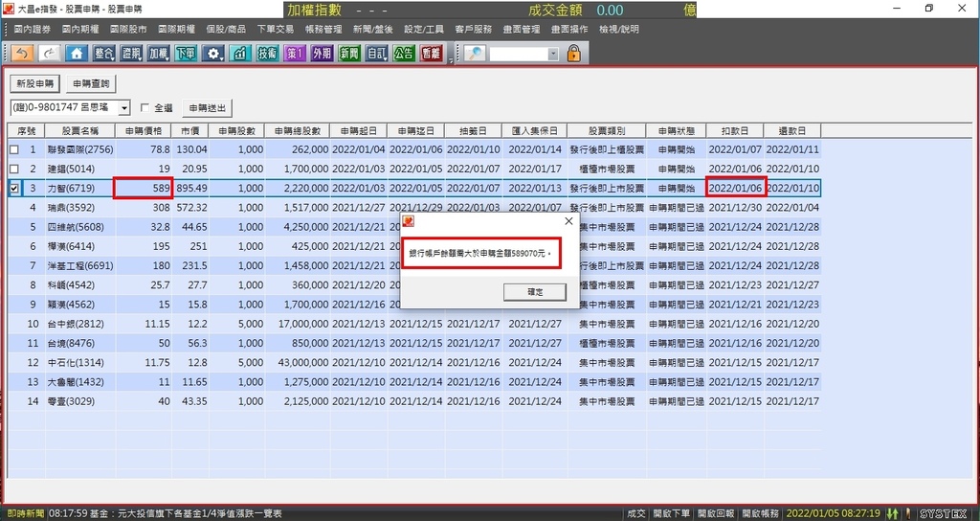Click the 下單 order toolbar icon

(x=186, y=54)
